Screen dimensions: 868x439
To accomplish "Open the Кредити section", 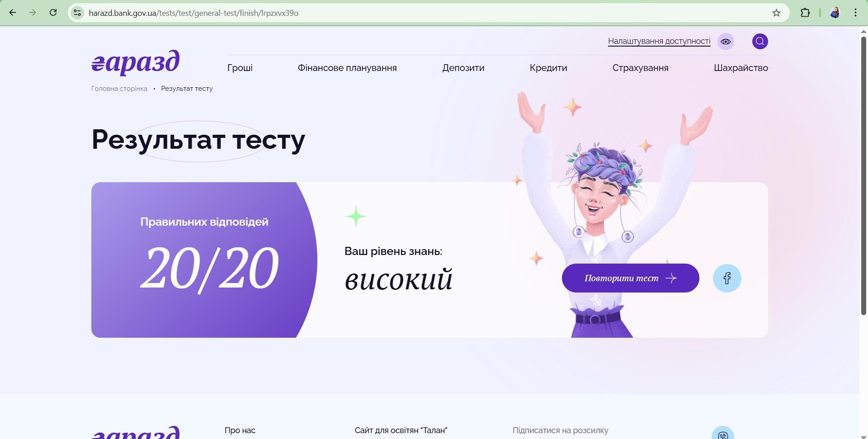I will [x=548, y=68].
